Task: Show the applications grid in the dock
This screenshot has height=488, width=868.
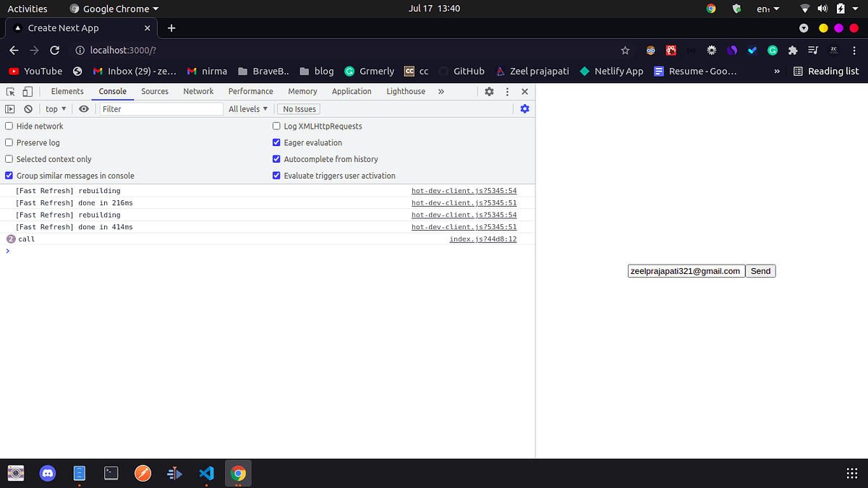Action: pyautogui.click(x=852, y=474)
